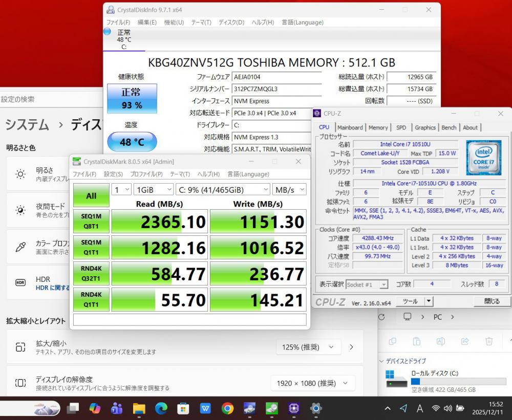
Task: Switch to the Mainboard tab in CPU-Z
Action: [x=350, y=127]
